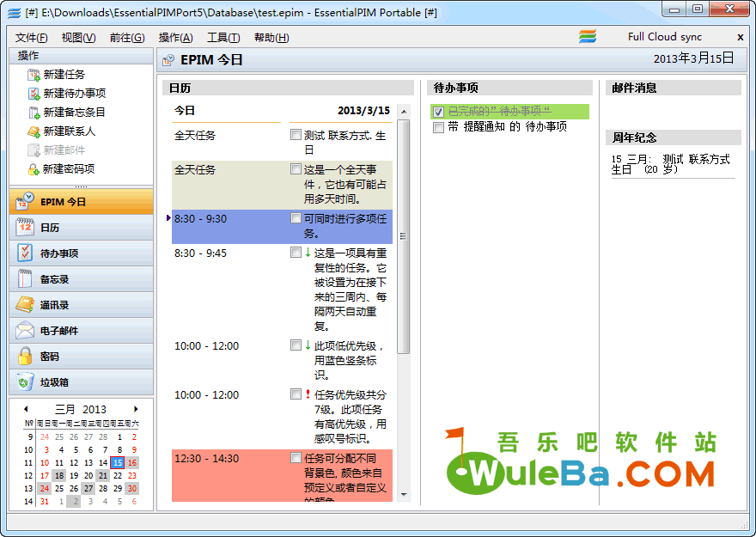This screenshot has width=756, height=537.
Task: Open the 帮助(H) menu
Action: pyautogui.click(x=271, y=38)
